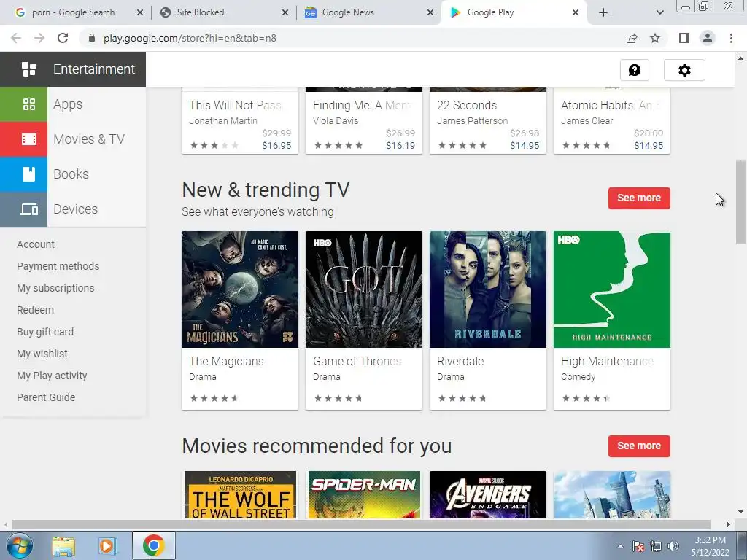This screenshot has height=560, width=747.
Task: Show hidden system tray icons
Action: click(x=620, y=546)
